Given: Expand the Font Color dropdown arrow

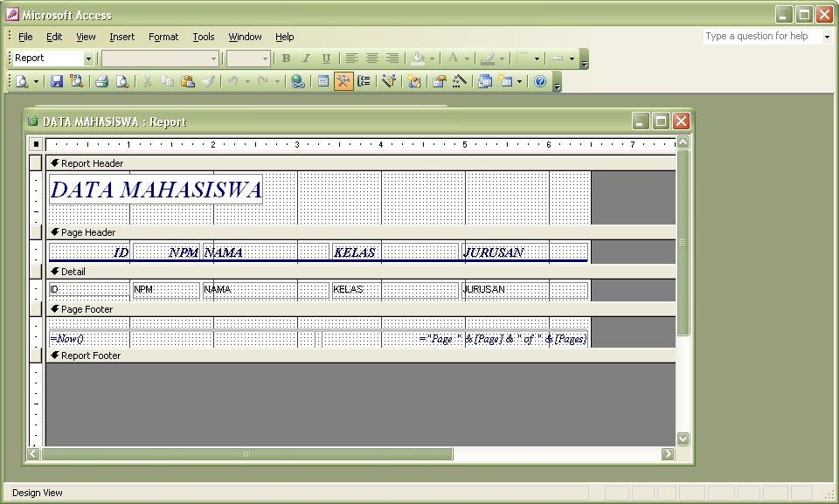Looking at the screenshot, I should click(467, 59).
